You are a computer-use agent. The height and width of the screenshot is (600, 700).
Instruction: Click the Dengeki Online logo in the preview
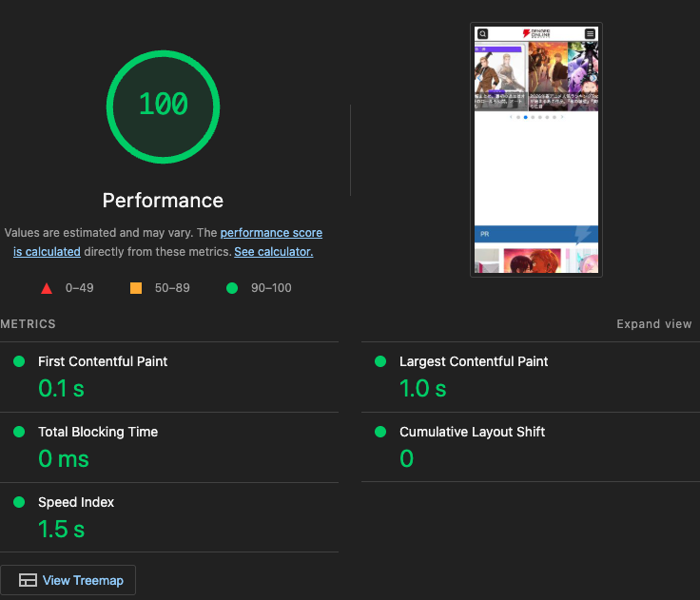536,34
